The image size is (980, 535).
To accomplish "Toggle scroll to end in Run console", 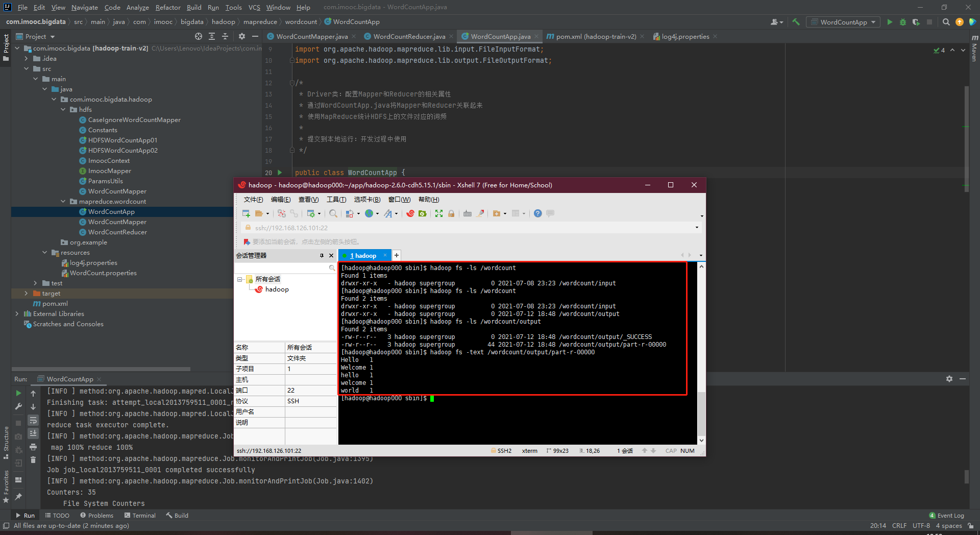I will coord(33,433).
